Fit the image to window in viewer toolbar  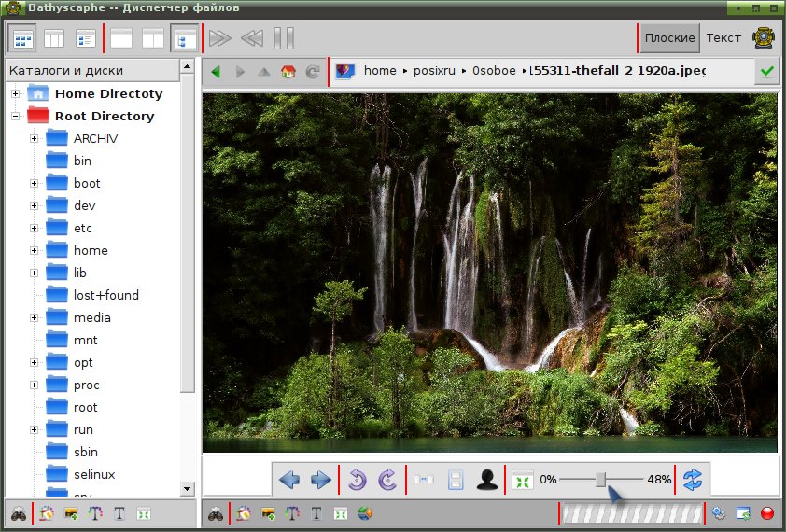(523, 481)
